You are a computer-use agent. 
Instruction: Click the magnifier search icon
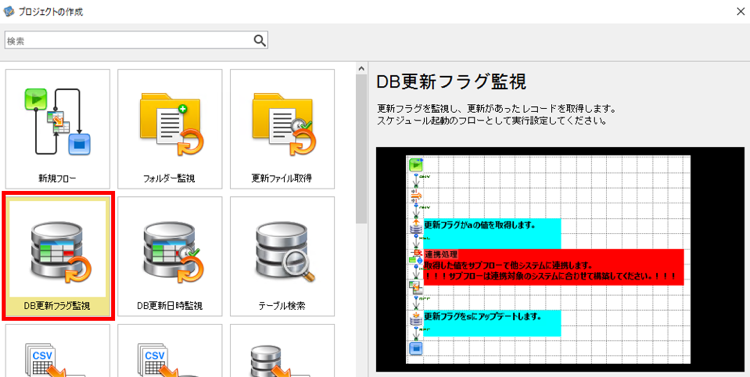coord(259,41)
